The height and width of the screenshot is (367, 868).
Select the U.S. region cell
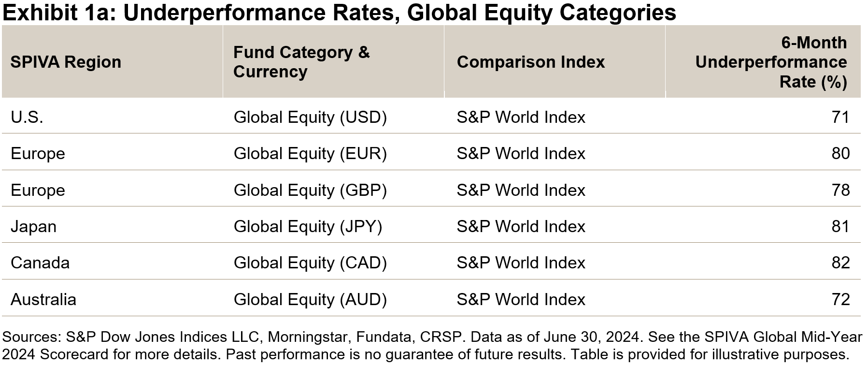tap(27, 117)
